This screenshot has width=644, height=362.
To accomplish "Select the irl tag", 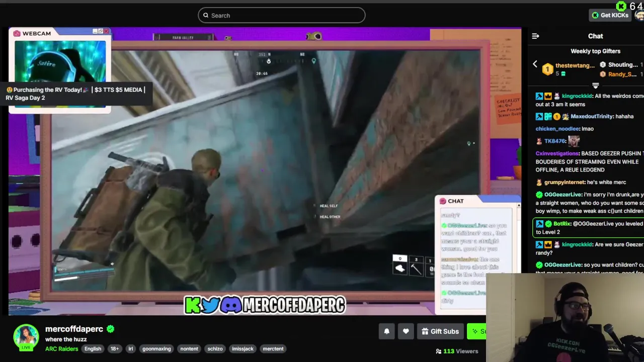I will [x=130, y=349].
